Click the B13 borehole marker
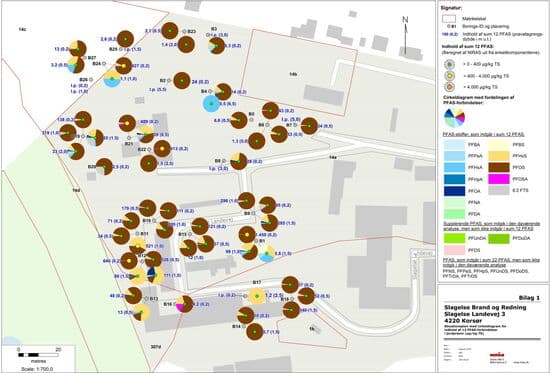 click(146, 299)
